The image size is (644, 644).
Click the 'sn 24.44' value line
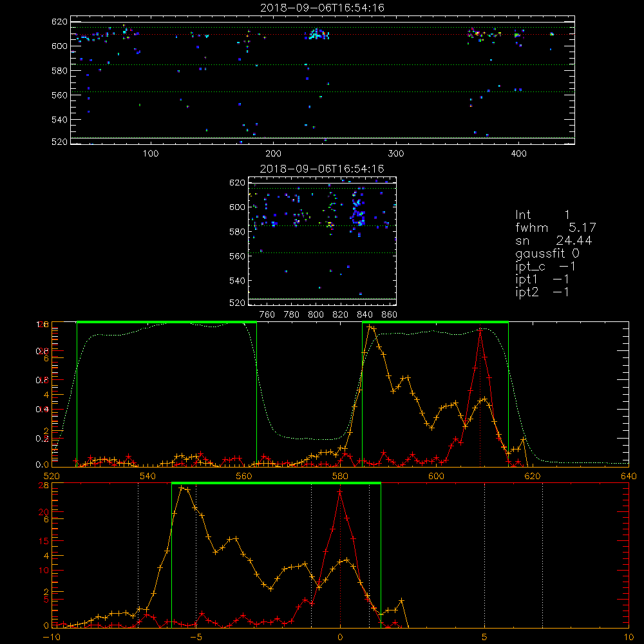[x=554, y=240]
